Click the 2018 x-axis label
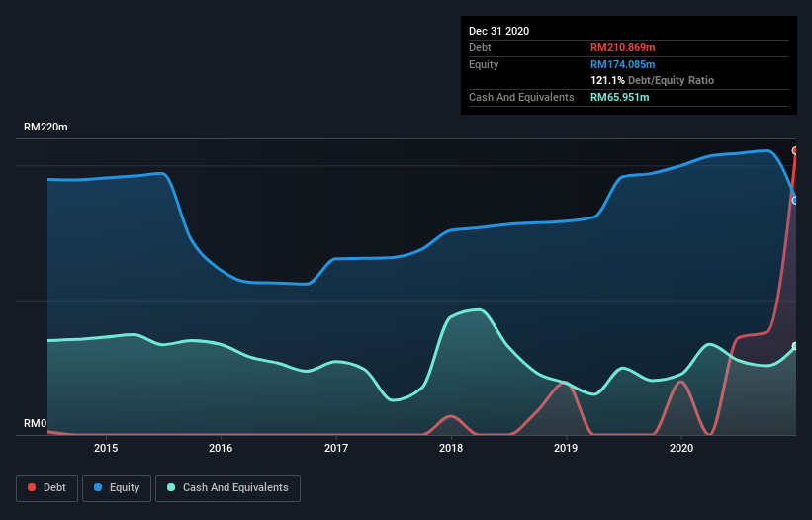This screenshot has width=812, height=520. coord(451,448)
